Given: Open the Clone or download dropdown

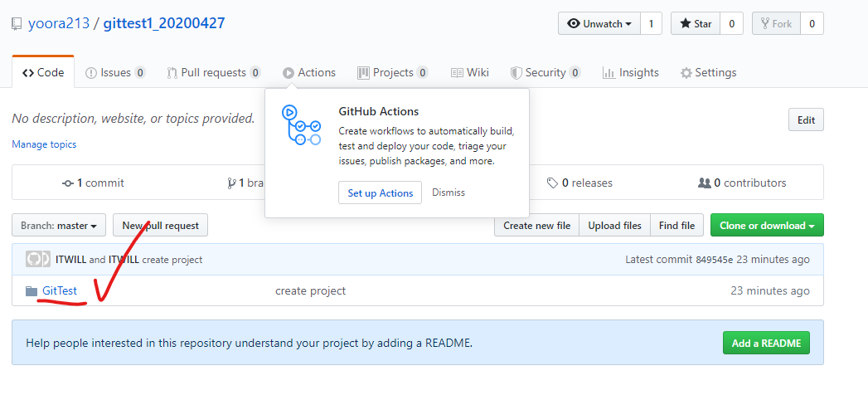Looking at the screenshot, I should click(x=767, y=226).
